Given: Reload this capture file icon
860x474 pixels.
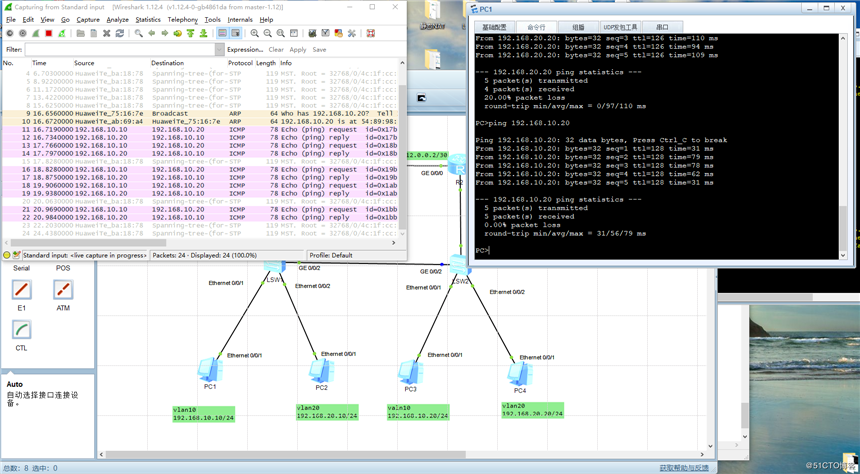Looking at the screenshot, I should pos(120,33).
